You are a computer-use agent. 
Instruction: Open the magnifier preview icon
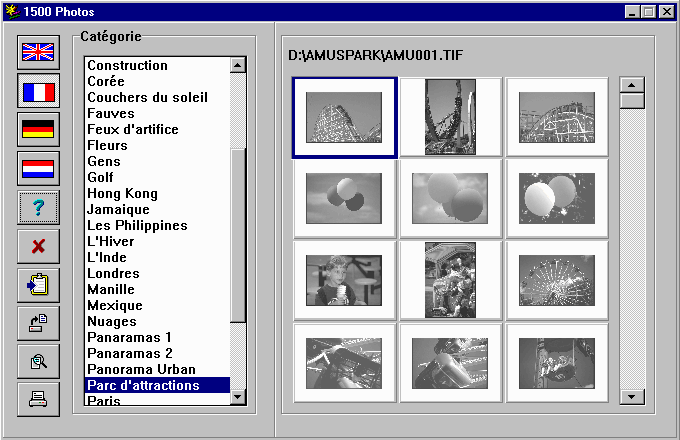click(39, 360)
